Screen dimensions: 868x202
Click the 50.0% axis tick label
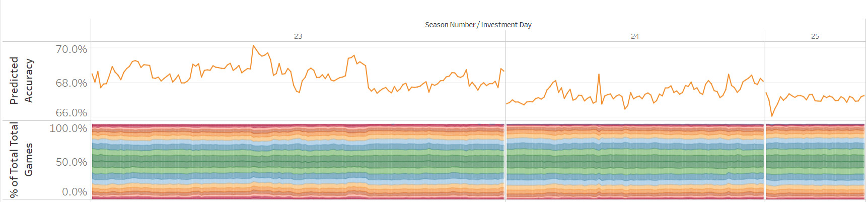pos(71,162)
